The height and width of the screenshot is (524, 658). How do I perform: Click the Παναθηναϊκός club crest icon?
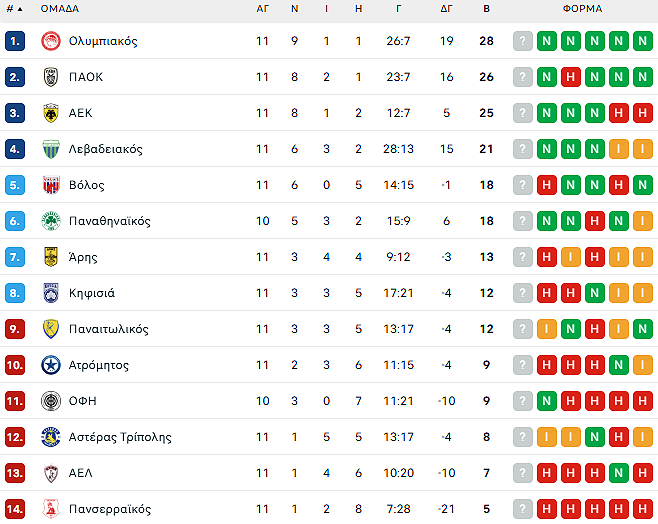click(x=51, y=221)
